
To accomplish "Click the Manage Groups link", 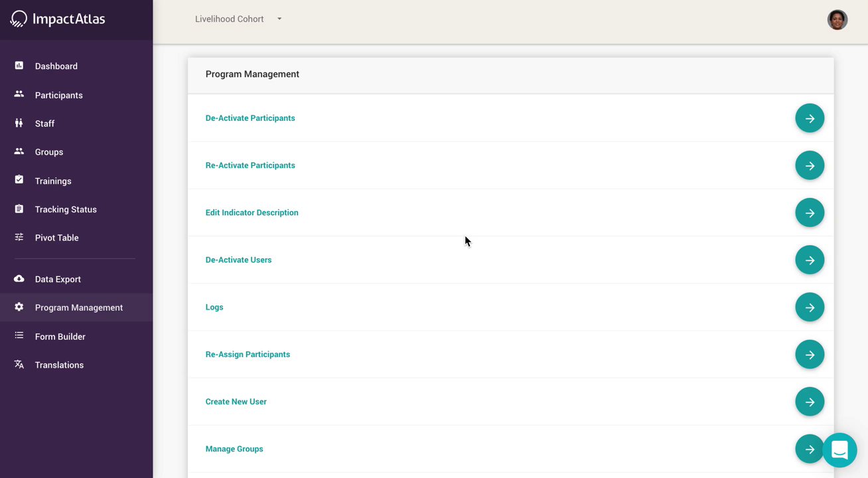I will point(234,449).
